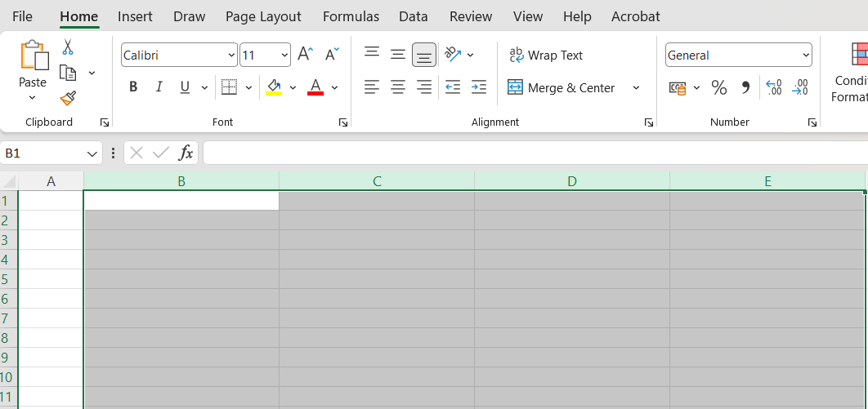Increase indent
The height and width of the screenshot is (409, 868).
coord(479,87)
